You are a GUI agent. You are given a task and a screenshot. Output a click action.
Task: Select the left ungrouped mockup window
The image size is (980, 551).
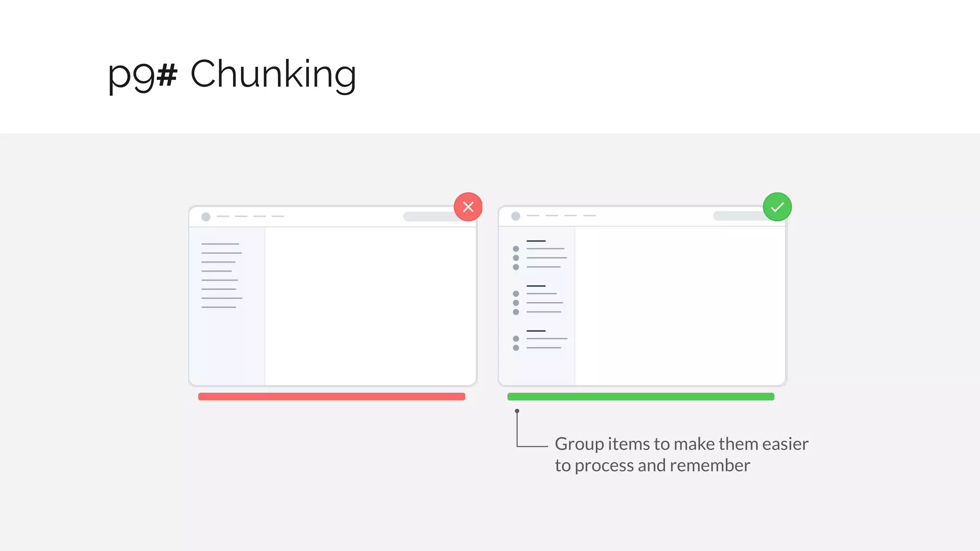point(333,296)
